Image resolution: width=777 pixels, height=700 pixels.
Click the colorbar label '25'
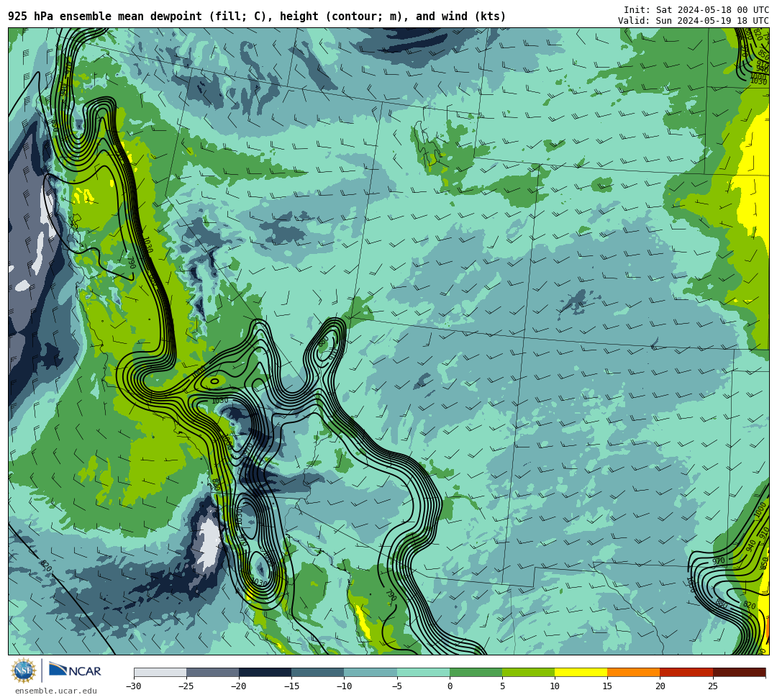(x=712, y=686)
